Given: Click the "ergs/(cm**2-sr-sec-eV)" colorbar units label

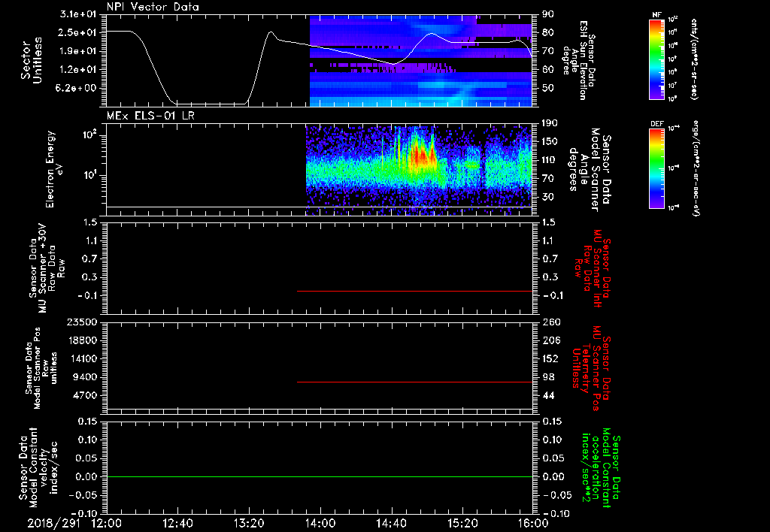Looking at the screenshot, I should coord(695,168).
